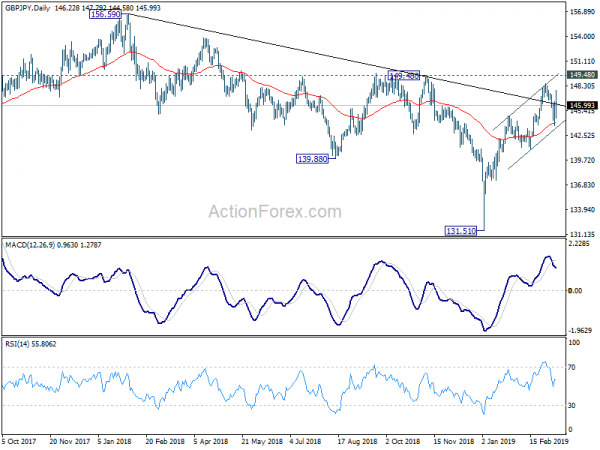
Task: Click the RSI(14) 55.8062 indicator label
Action: [31, 344]
